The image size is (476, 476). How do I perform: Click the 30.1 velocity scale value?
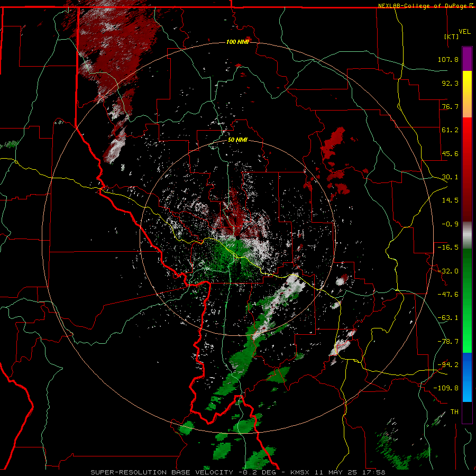[450, 177]
